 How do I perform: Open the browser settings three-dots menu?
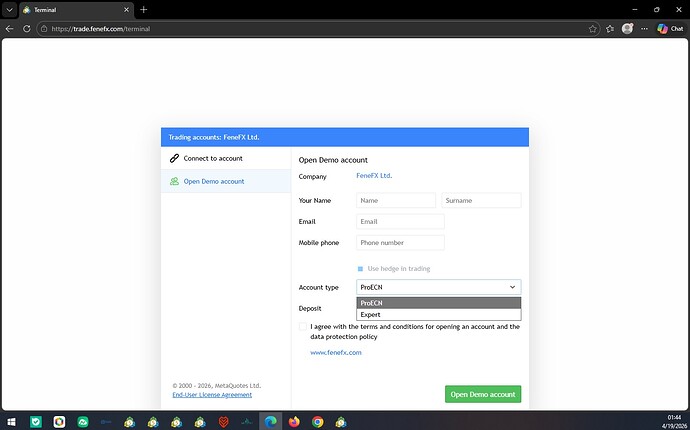coord(644,29)
